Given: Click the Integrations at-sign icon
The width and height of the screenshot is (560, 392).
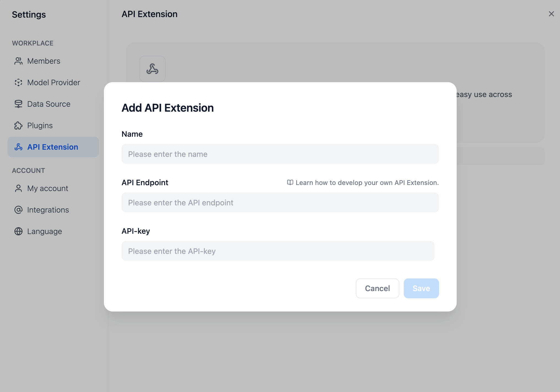Looking at the screenshot, I should (x=18, y=210).
